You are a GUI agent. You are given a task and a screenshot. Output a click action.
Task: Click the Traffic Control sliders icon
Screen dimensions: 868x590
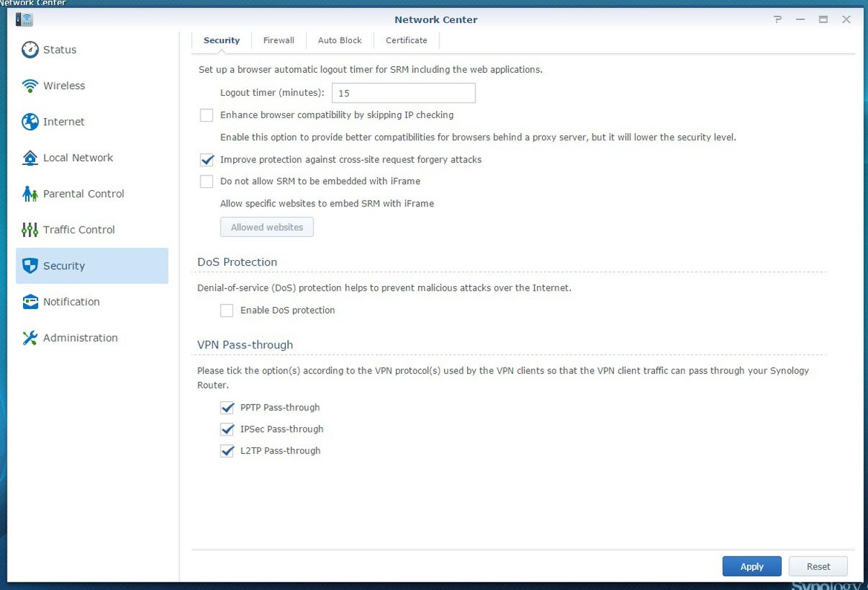coord(30,230)
